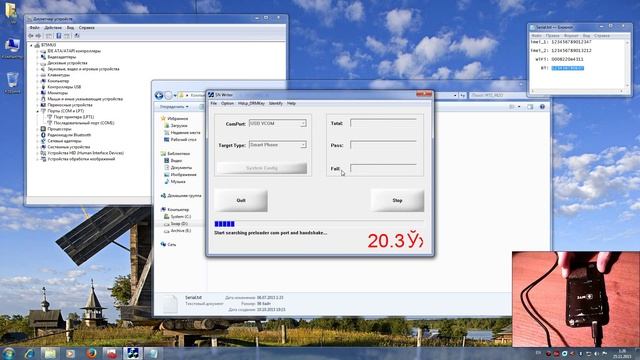Open the File menu in SN Writer
Image resolution: width=640 pixels, height=360 pixels.
(x=213, y=103)
